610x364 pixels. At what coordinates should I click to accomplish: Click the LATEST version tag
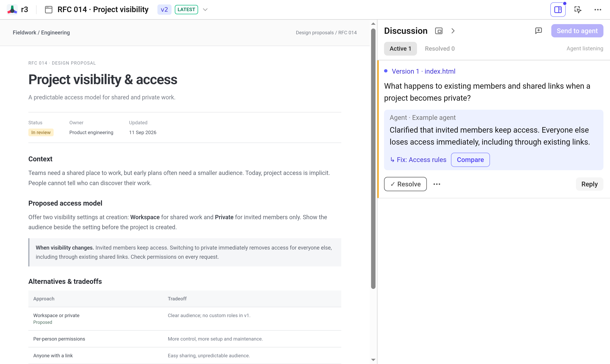pyautogui.click(x=186, y=10)
